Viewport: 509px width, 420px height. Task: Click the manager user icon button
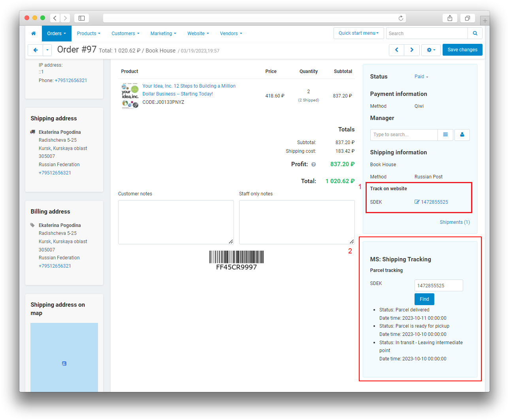[462, 135]
